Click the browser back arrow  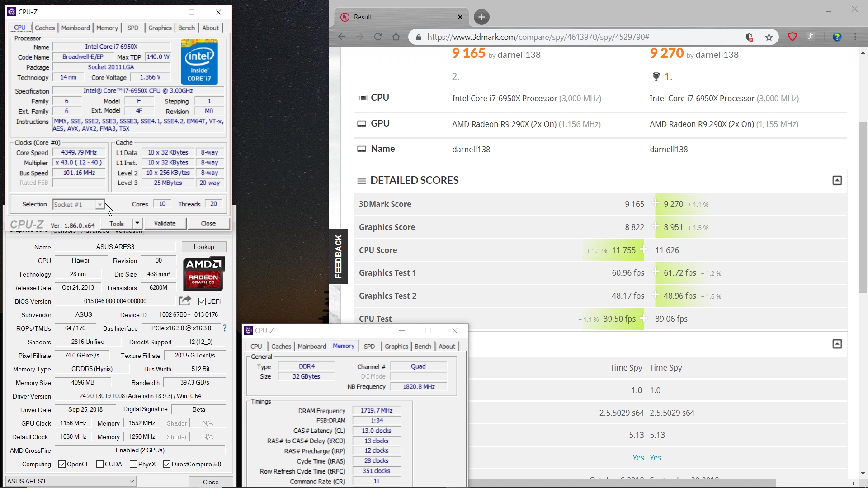[342, 37]
